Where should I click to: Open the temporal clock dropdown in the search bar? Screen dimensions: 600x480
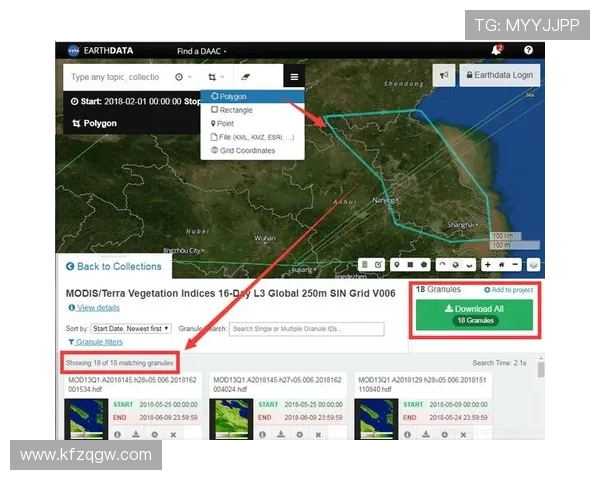coord(182,76)
